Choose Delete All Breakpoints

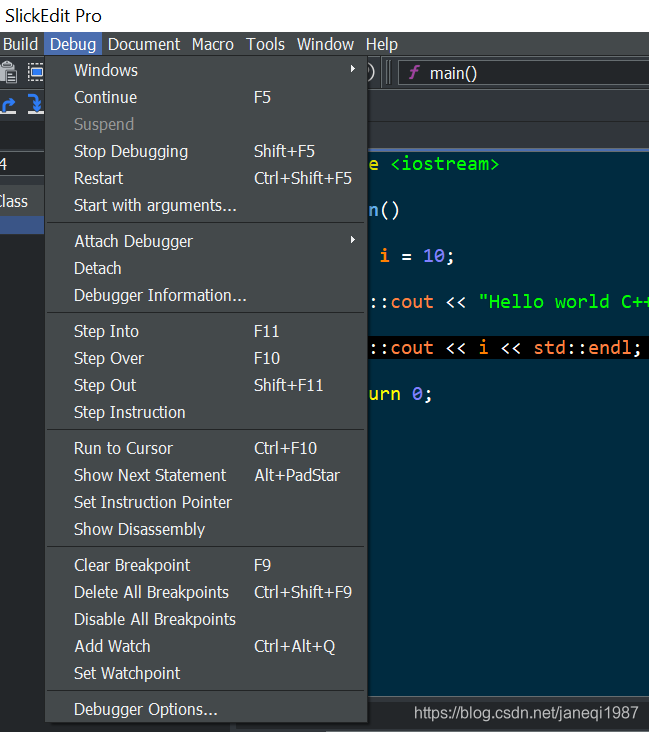click(205, 593)
